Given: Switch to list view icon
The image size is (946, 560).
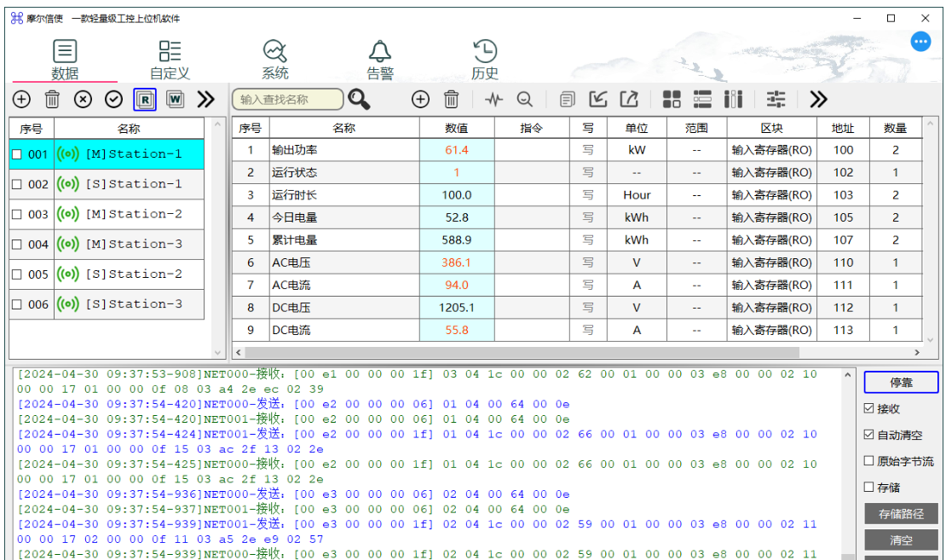Looking at the screenshot, I should [x=702, y=99].
